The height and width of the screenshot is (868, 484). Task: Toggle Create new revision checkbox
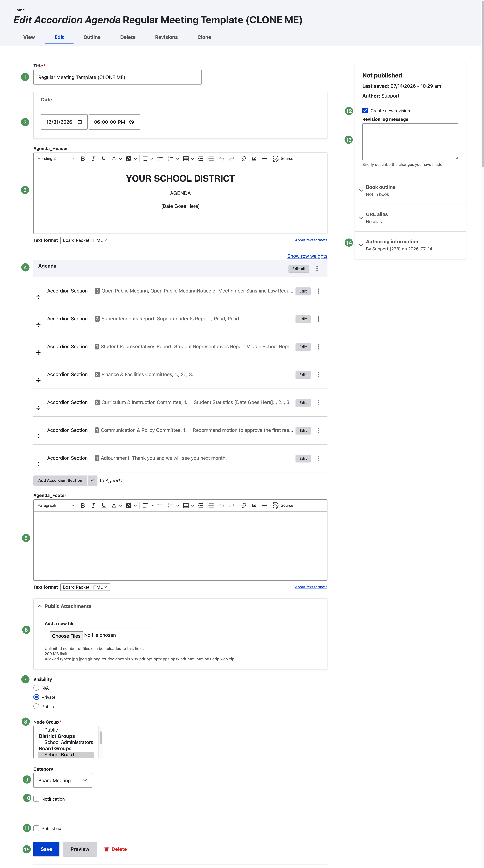[365, 111]
